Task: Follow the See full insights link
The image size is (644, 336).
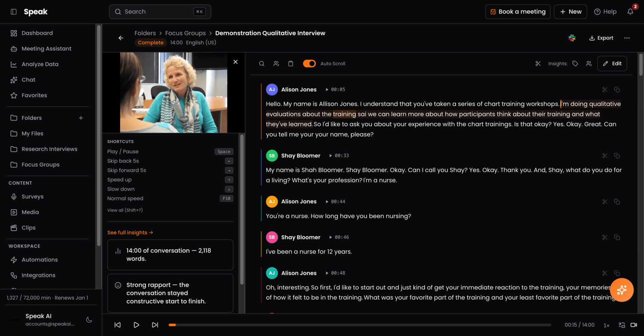Action: (130, 233)
